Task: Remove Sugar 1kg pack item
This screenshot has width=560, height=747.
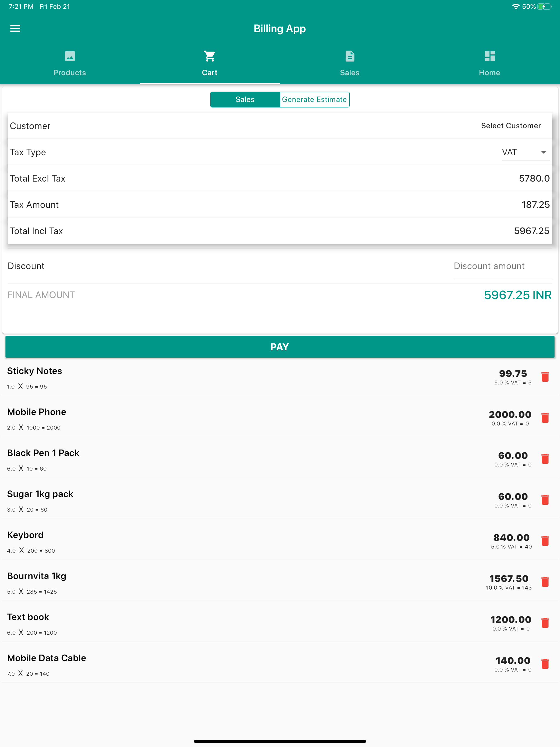Action: tap(545, 500)
